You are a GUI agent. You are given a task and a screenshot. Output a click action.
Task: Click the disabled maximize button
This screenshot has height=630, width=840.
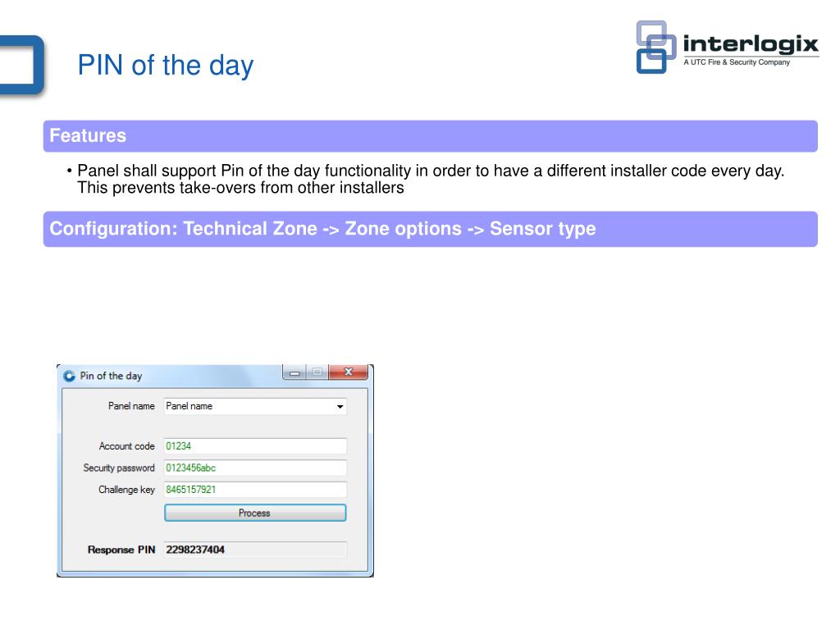tap(317, 372)
